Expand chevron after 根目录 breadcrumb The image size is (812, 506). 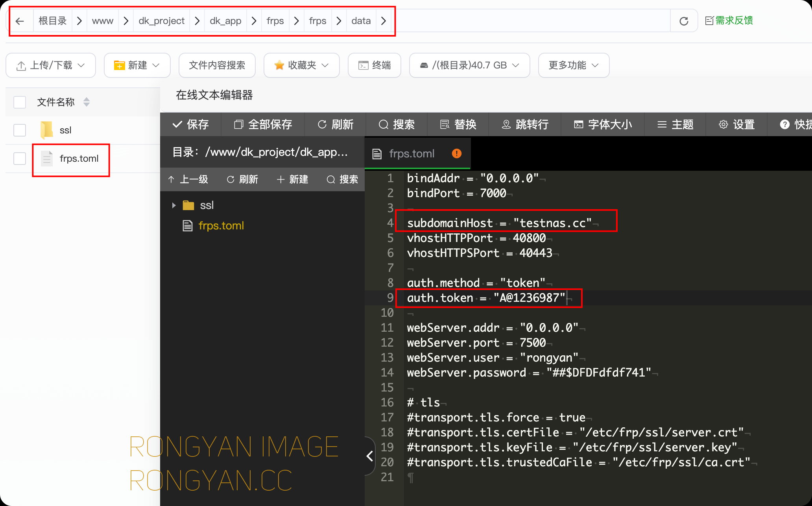(79, 21)
